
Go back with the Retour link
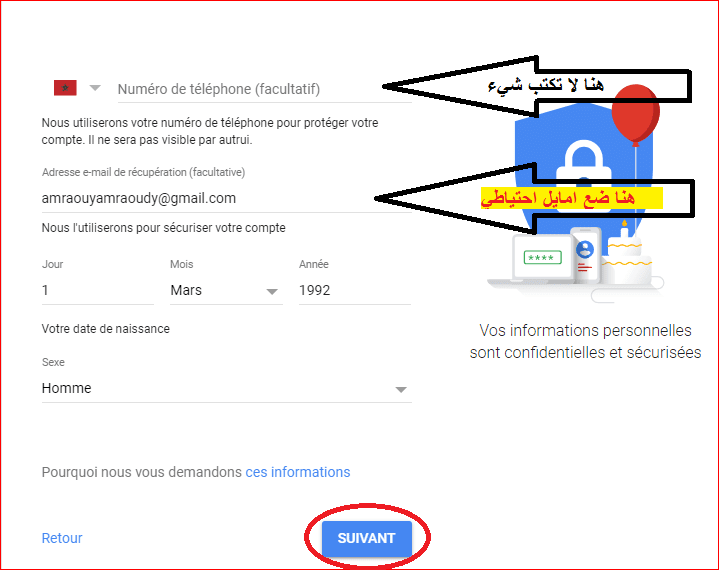pyautogui.click(x=62, y=538)
